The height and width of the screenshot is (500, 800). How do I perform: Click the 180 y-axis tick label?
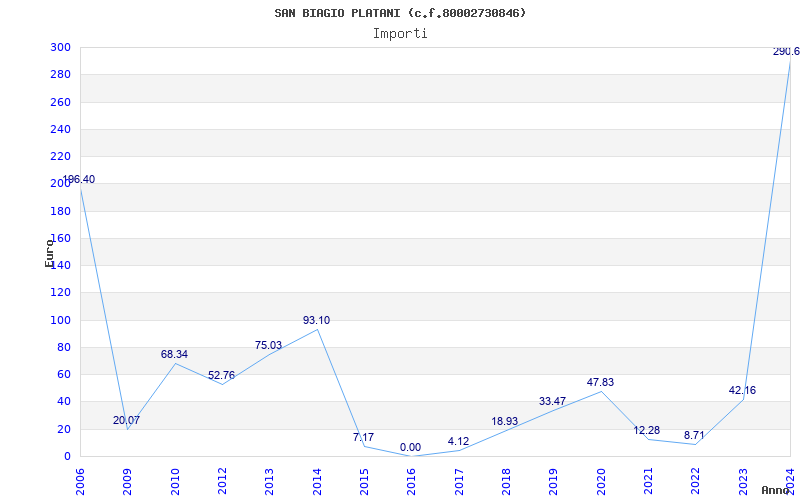[x=60, y=211]
